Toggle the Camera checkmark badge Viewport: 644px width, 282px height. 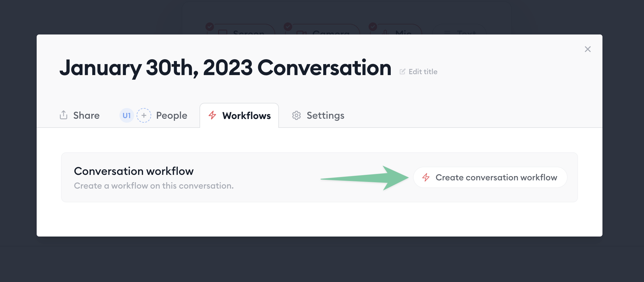(288, 27)
